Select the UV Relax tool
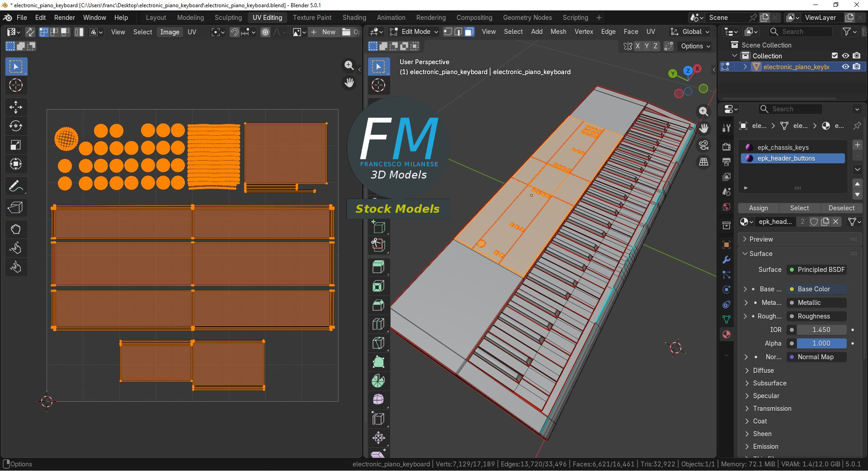 pos(16,248)
